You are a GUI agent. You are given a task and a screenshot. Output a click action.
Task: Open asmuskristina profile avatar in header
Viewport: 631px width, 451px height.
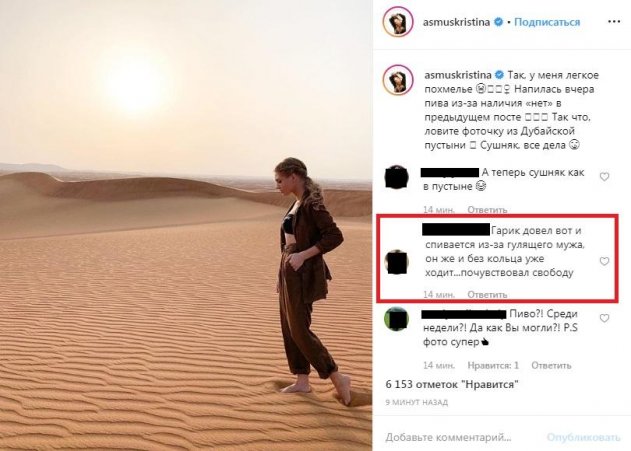[x=398, y=22]
